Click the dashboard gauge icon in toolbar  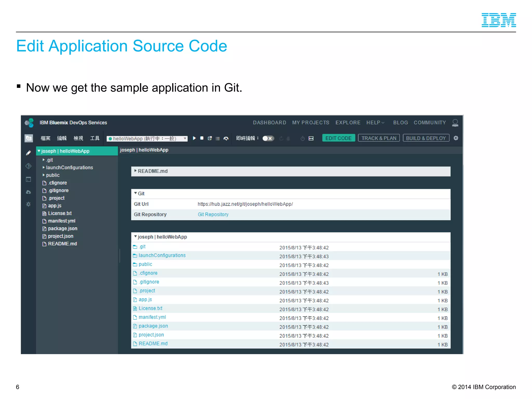pyautogui.click(x=226, y=138)
